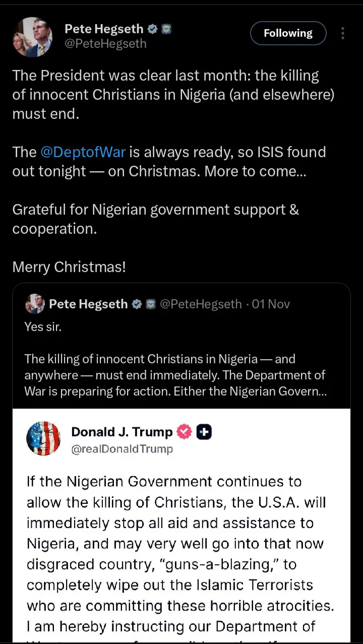Viewport: 363px width, 644px height.
Task: Tap the black plus icon beside Trump's name
Action: pyautogui.click(x=204, y=432)
